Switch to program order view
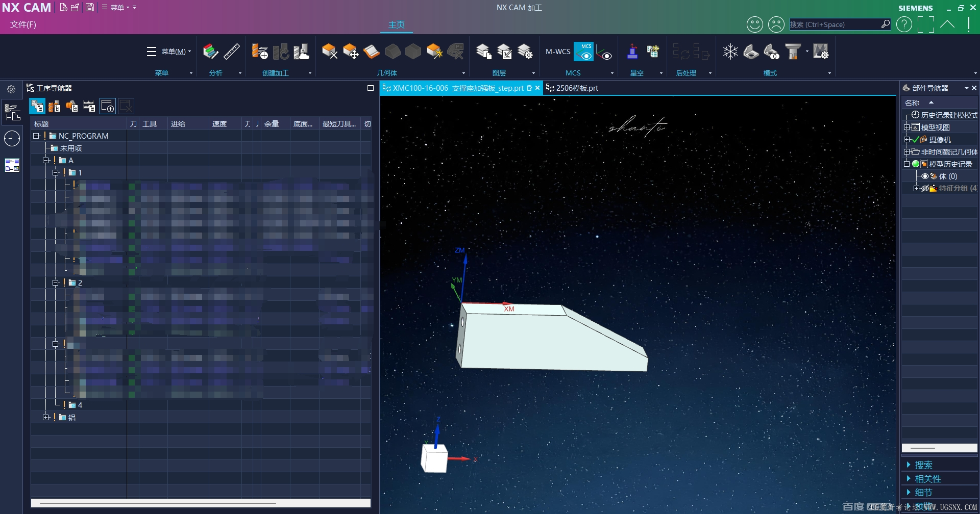 pyautogui.click(x=37, y=106)
